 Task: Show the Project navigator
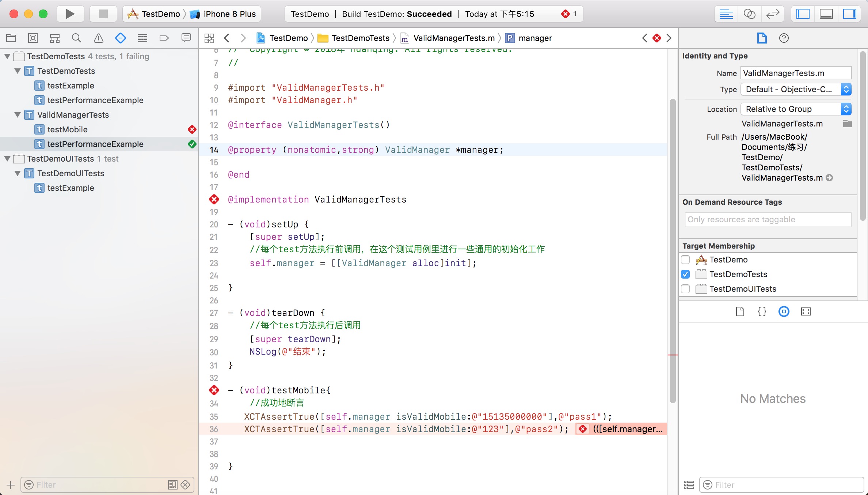[11, 38]
